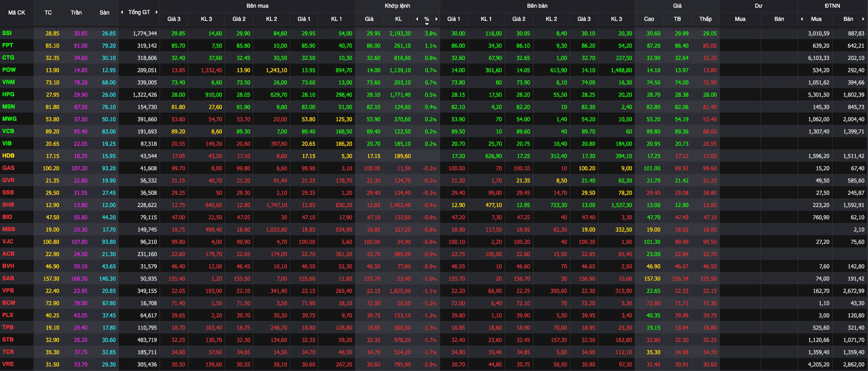
Task: Click the left arrow beside the % column header
Action: coord(417,19)
